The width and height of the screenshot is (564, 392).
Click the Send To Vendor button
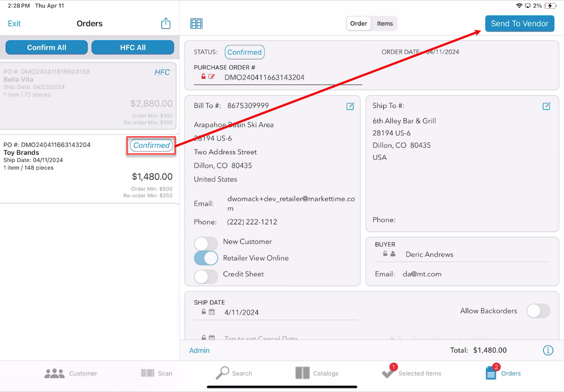click(x=519, y=24)
